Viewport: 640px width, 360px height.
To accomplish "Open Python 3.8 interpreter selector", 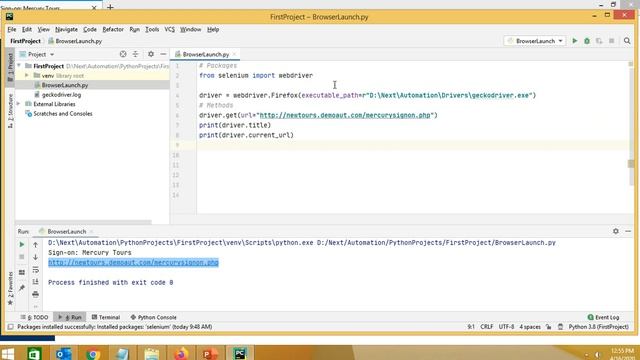I will pyautogui.click(x=598, y=327).
